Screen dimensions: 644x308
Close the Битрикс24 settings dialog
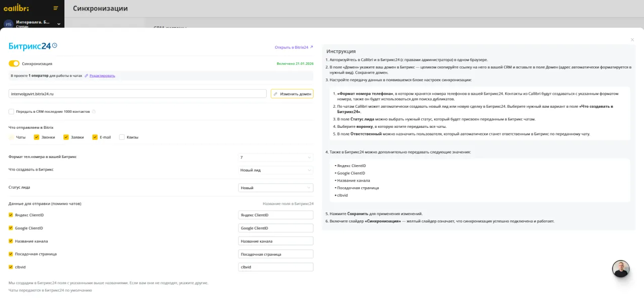(x=632, y=40)
